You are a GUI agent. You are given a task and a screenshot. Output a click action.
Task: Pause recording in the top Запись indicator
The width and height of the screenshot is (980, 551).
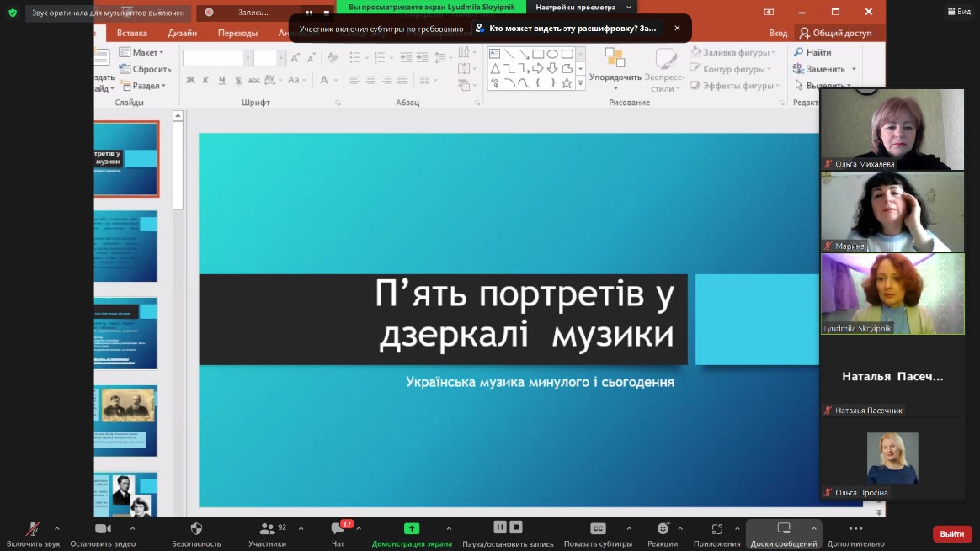point(309,13)
